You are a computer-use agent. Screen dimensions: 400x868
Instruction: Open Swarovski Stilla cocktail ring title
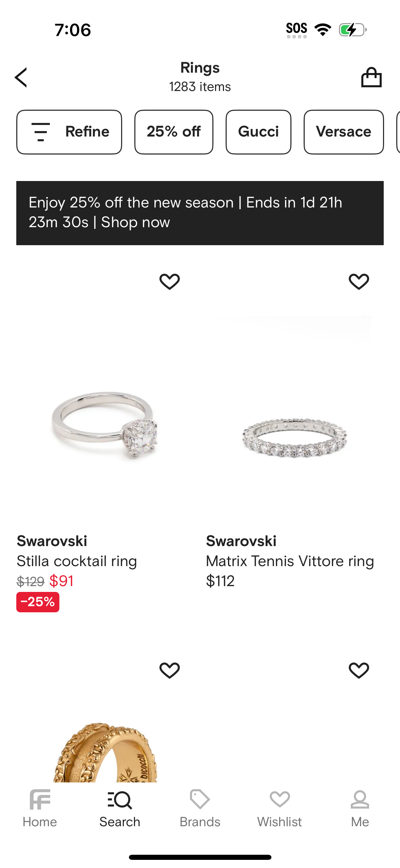77,561
